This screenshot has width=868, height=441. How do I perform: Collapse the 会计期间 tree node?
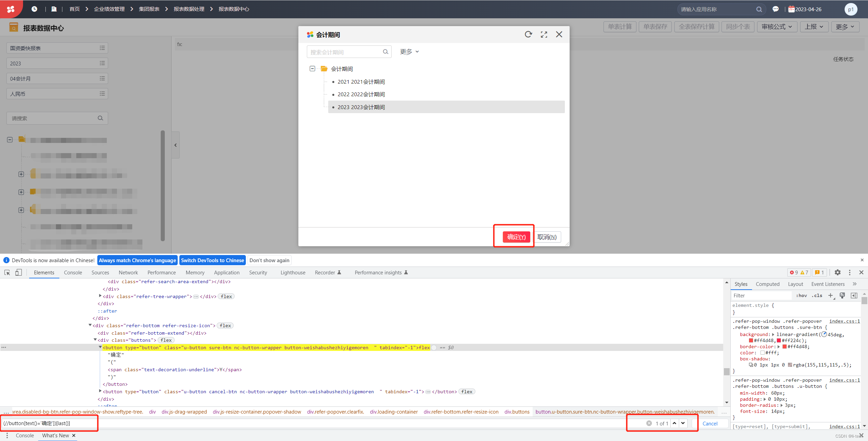312,68
